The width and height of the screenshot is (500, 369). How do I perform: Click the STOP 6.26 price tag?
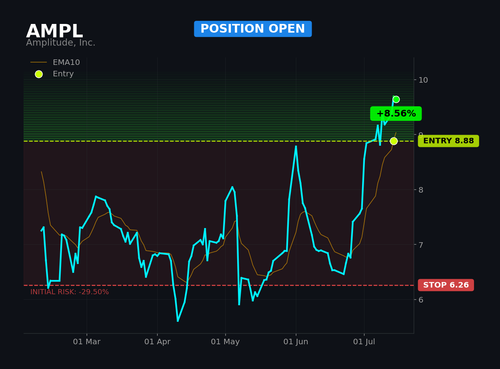pos(446,285)
